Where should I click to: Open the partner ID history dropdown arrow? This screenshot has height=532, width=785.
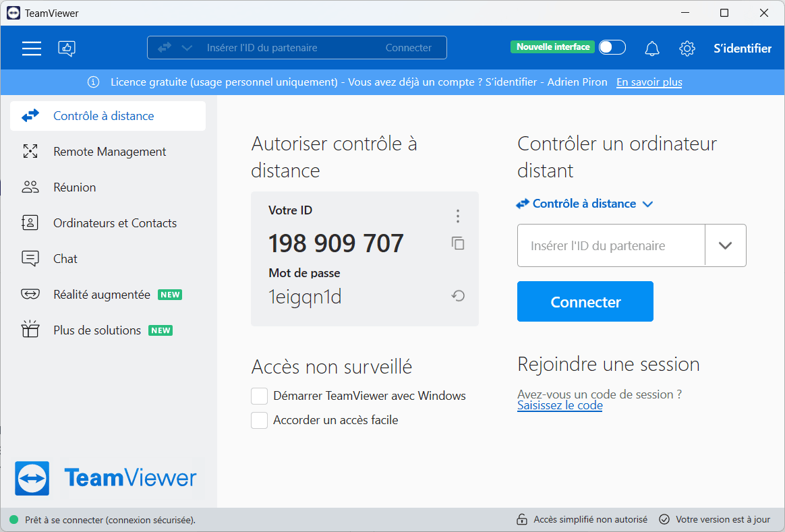[x=726, y=245]
